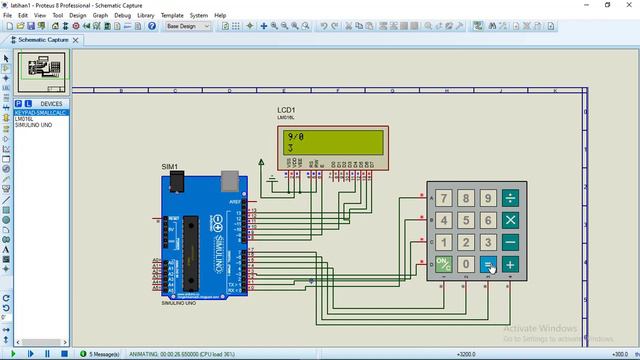Zoom in with the first magnifier icon

274,26
